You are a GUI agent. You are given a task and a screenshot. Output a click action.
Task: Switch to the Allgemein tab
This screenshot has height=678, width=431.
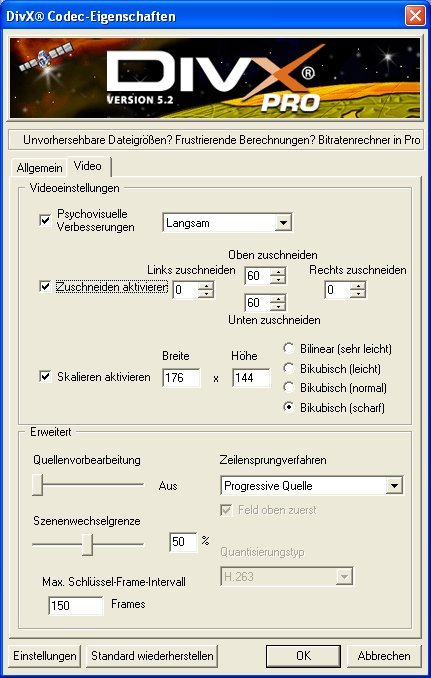40,168
